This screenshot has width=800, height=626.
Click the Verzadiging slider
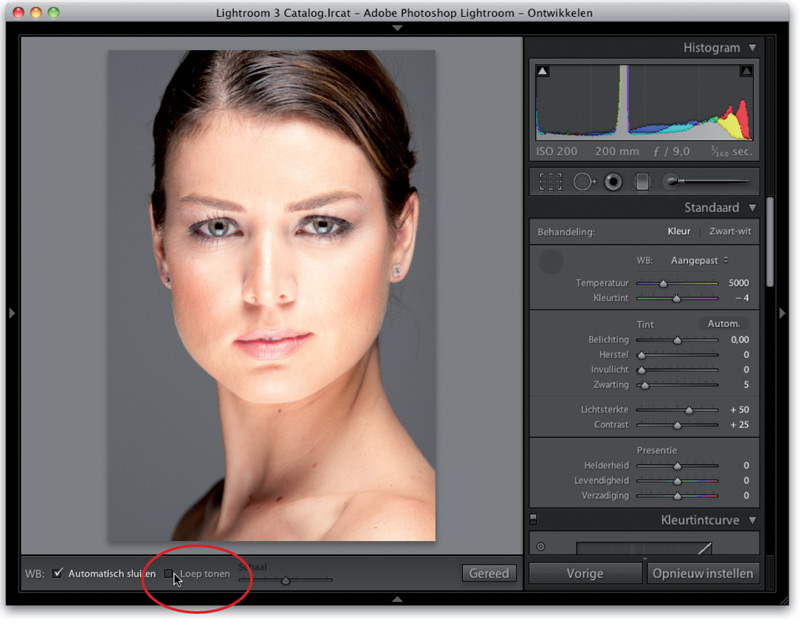pos(677,495)
